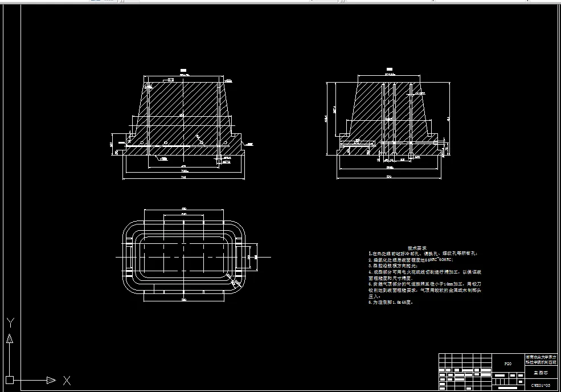Select the part name cell above drawing number
Screen dimensions: 561x392
tap(540, 373)
